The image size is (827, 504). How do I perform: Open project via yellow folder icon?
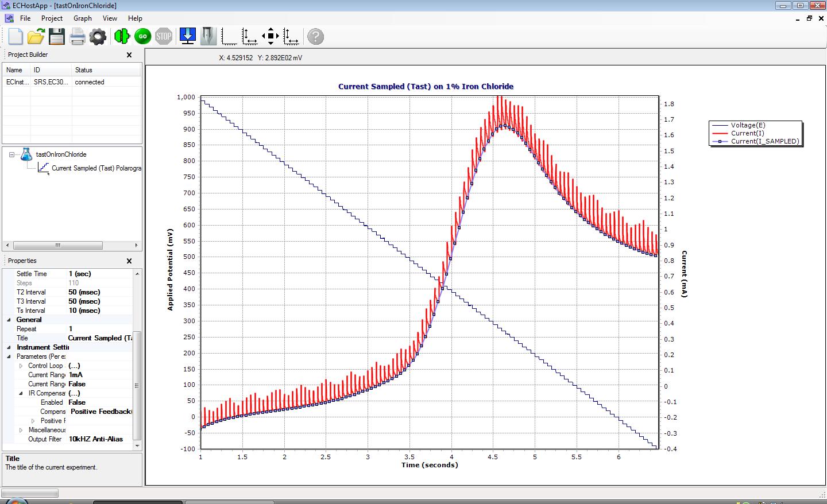coord(36,37)
